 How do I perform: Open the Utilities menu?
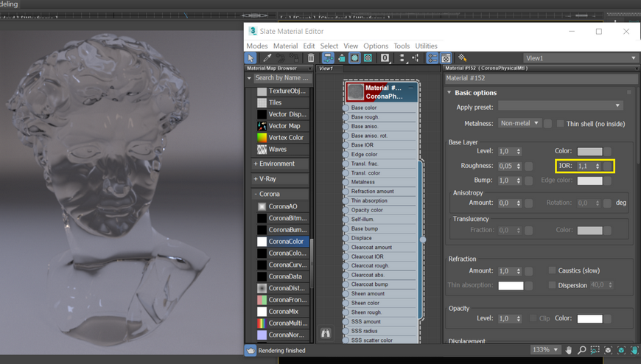pyautogui.click(x=426, y=46)
